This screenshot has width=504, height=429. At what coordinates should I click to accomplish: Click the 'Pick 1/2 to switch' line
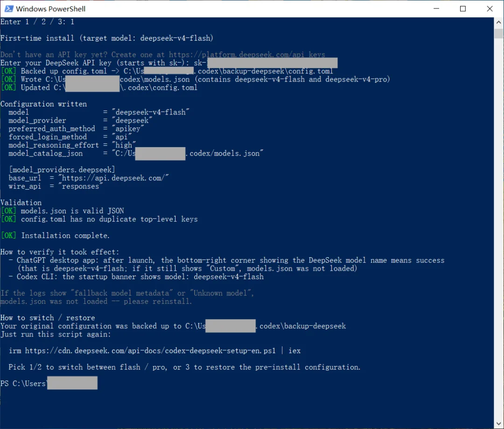(x=184, y=367)
